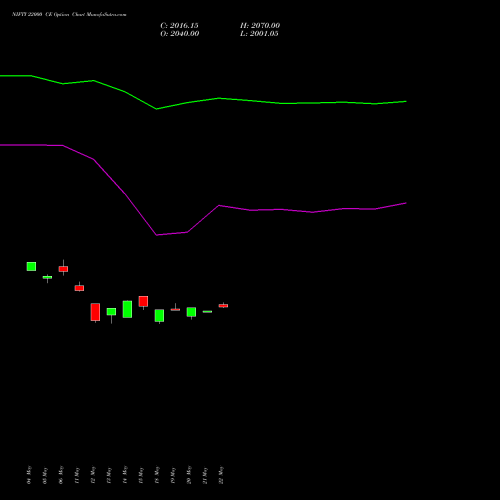This screenshot has height=500, width=500.
Task: Click the 12 May date label
Action: [93, 475]
